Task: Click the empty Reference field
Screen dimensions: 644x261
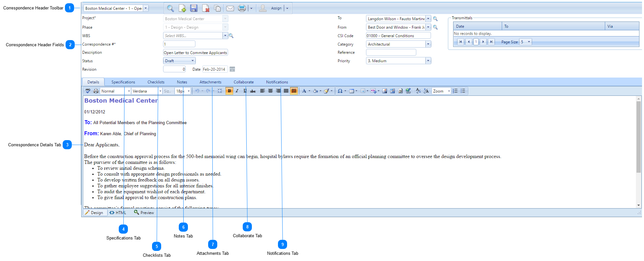Action: (391, 52)
